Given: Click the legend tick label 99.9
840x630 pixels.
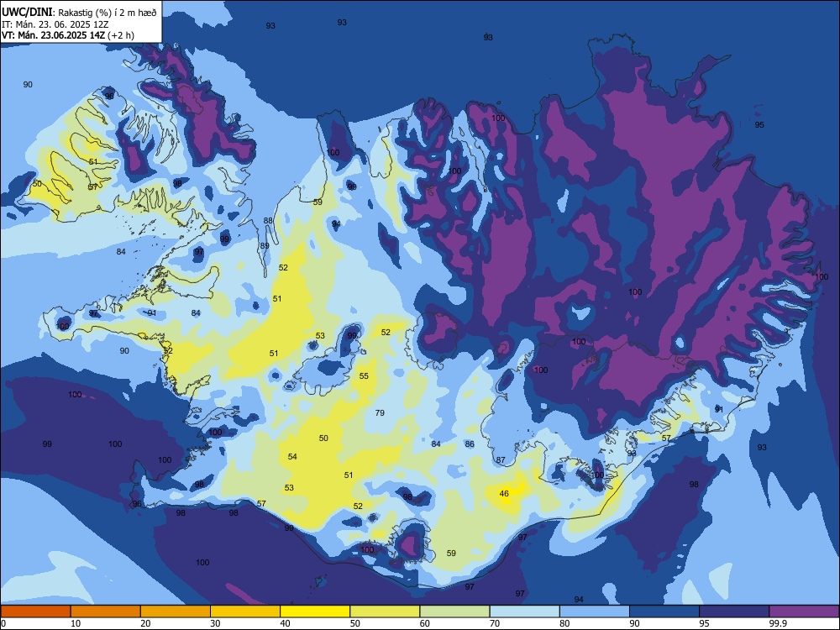Looking at the screenshot, I should coord(777,623).
